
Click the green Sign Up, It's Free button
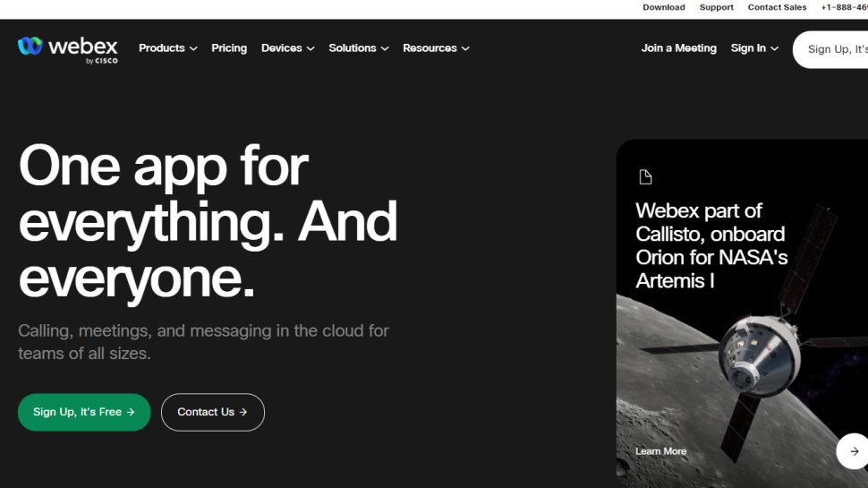pyautogui.click(x=84, y=412)
